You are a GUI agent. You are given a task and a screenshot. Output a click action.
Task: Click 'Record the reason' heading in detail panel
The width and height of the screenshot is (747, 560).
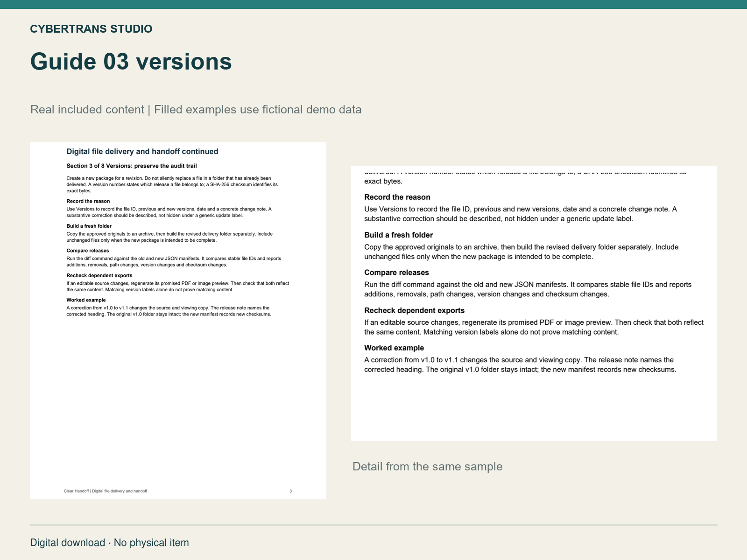click(x=397, y=197)
